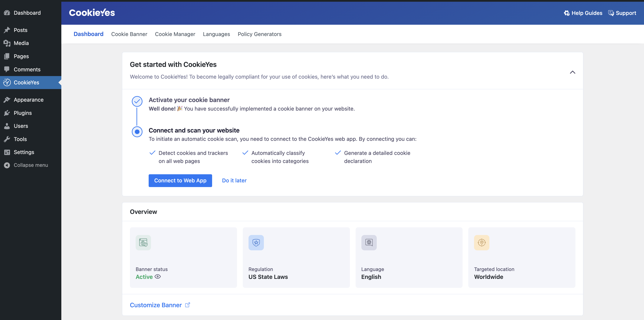The image size is (644, 320).
Task: Click the WordPress Dashboard menu item
Action: (27, 12)
